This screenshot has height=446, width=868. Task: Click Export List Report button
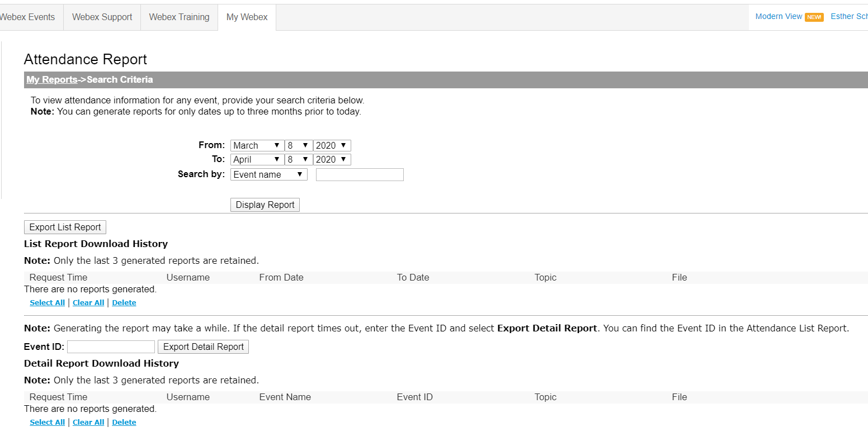click(x=65, y=227)
